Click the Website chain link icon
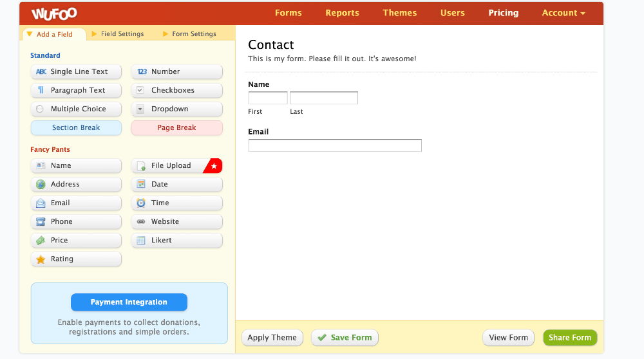Image resolution: width=644 pixels, height=359 pixels. (141, 221)
